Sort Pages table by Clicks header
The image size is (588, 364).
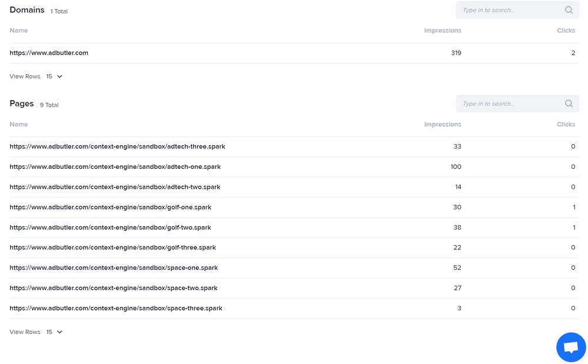point(566,125)
